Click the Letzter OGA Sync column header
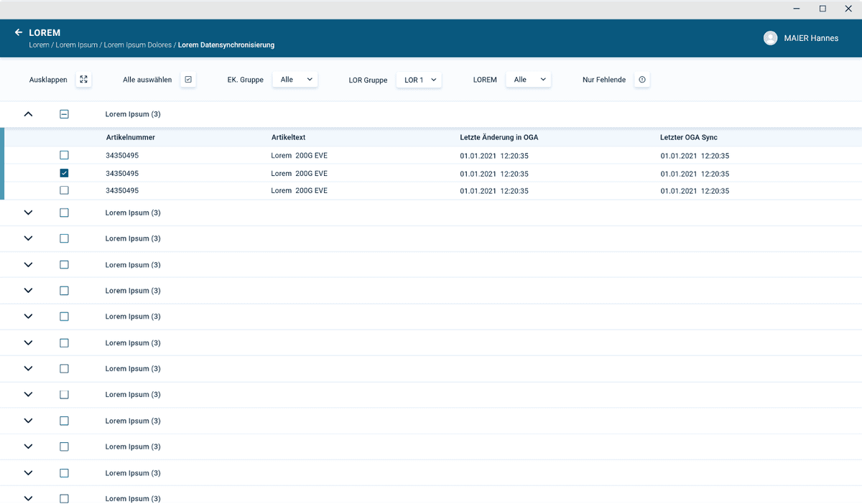The image size is (862, 504). coord(688,137)
